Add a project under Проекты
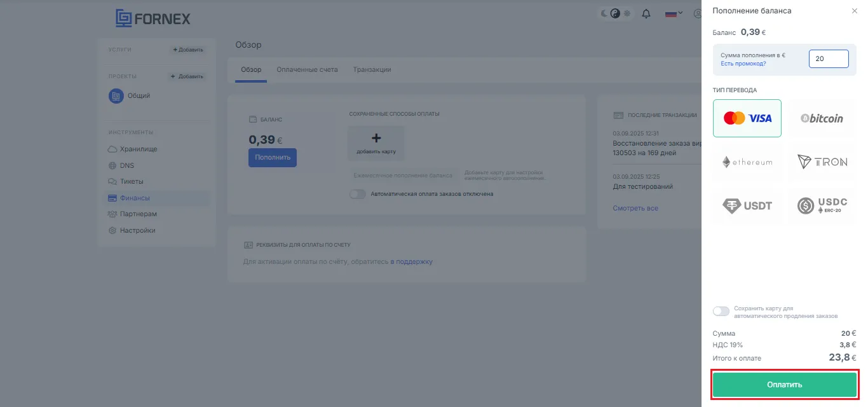This screenshot has height=407, width=868. (x=188, y=76)
